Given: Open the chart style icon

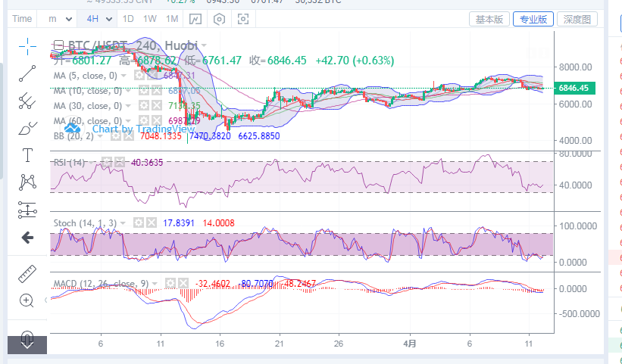Looking at the screenshot, I should [x=195, y=19].
